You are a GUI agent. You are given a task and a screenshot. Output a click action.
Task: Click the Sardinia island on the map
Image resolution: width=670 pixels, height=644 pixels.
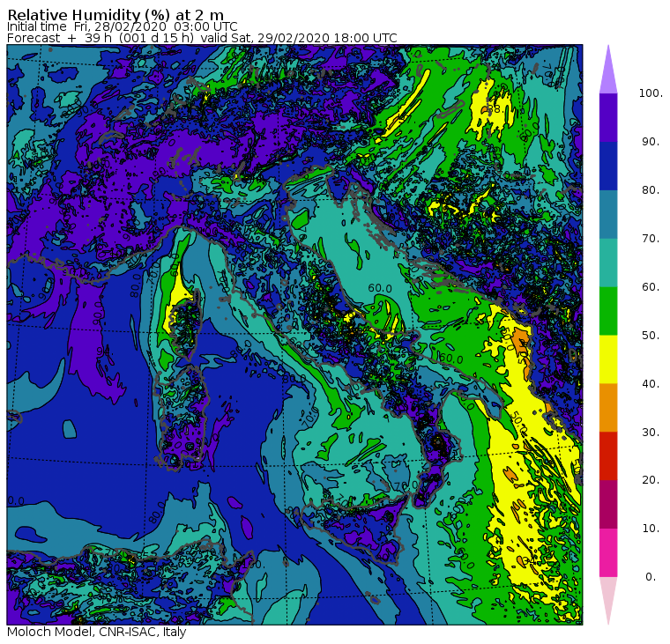pyautogui.click(x=182, y=417)
